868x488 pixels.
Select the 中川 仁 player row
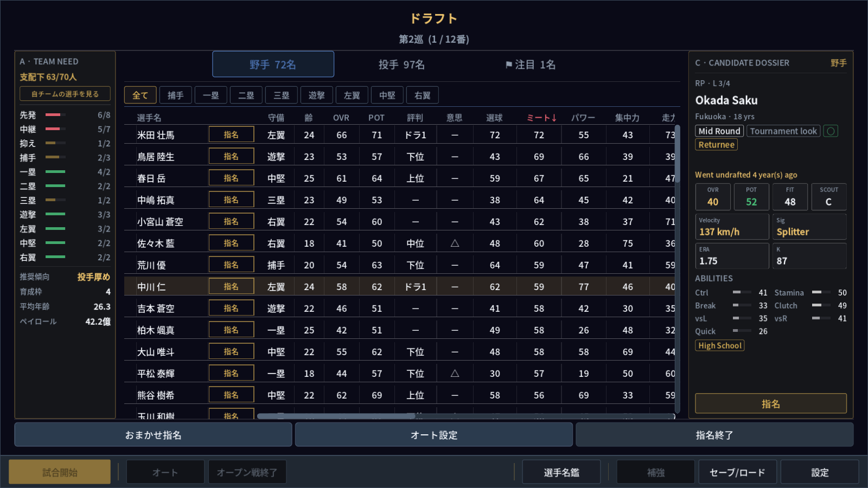400,286
